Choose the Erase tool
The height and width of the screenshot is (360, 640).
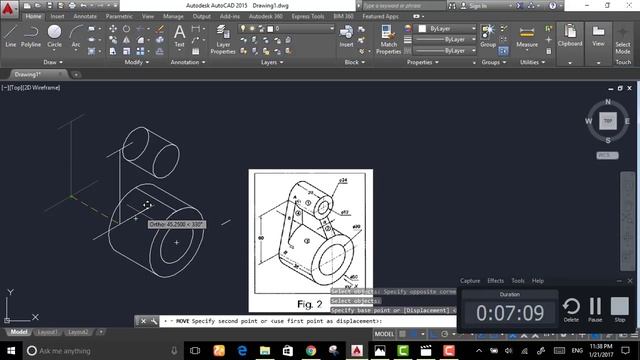click(x=160, y=29)
